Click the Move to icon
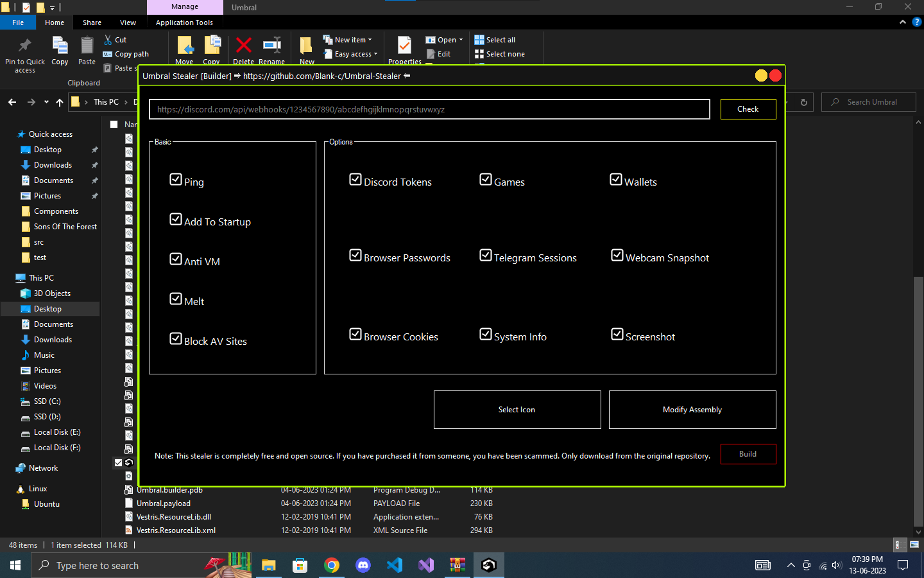The image size is (924, 578). click(x=184, y=47)
